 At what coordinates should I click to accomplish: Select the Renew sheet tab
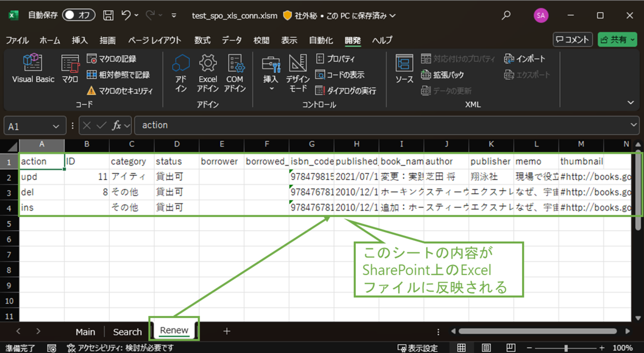174,330
